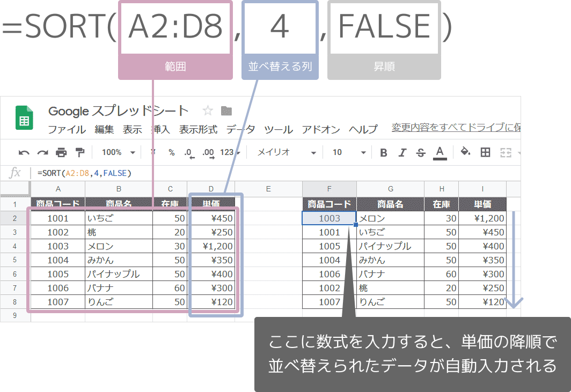This screenshot has width=571, height=392.
Task: Click the 商品コード header cell in column F
Action: click(x=329, y=204)
